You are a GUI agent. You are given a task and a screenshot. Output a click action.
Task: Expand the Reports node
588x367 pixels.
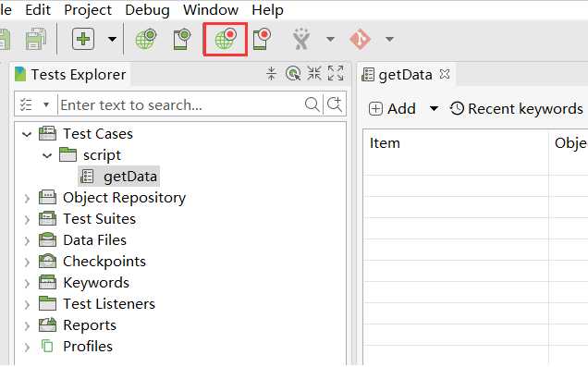click(27, 325)
